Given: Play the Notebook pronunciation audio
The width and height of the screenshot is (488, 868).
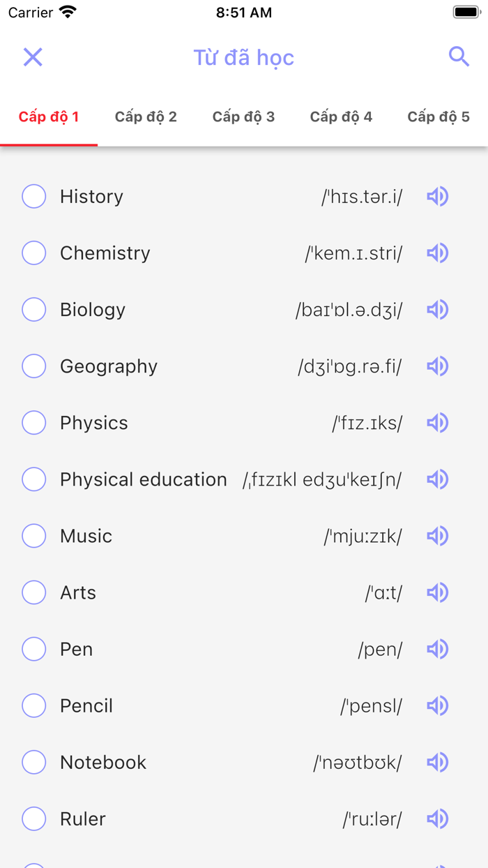Looking at the screenshot, I should (x=437, y=762).
